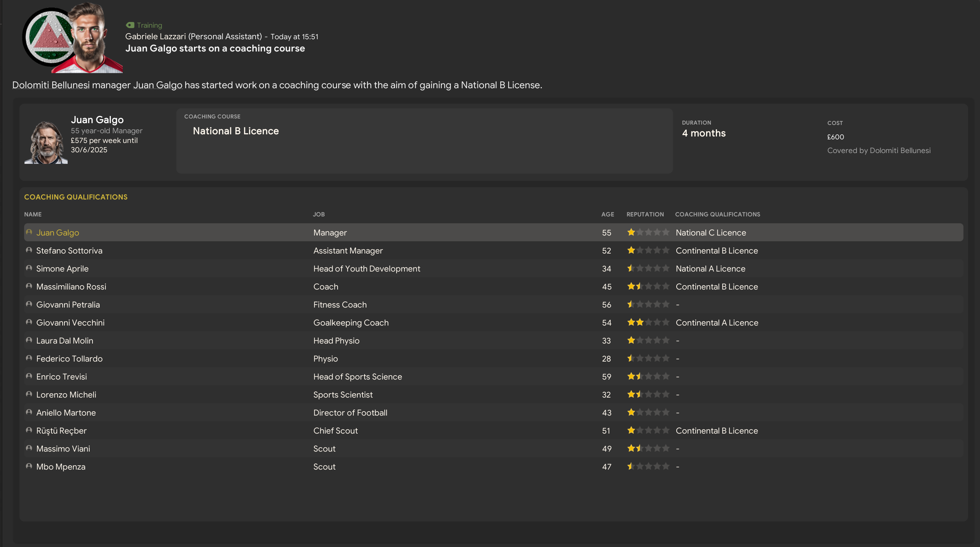Click person icon beside Stefano Sottoriva
The image size is (980, 547).
click(29, 250)
